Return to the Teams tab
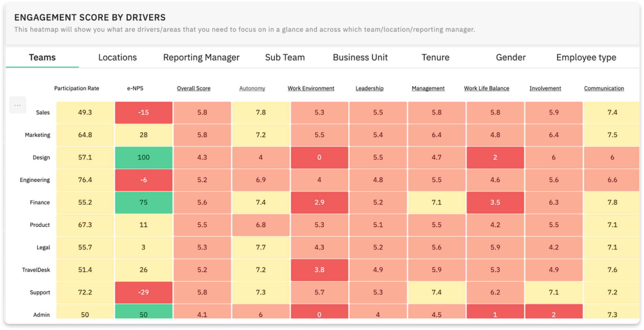The height and width of the screenshot is (330, 644). [42, 57]
